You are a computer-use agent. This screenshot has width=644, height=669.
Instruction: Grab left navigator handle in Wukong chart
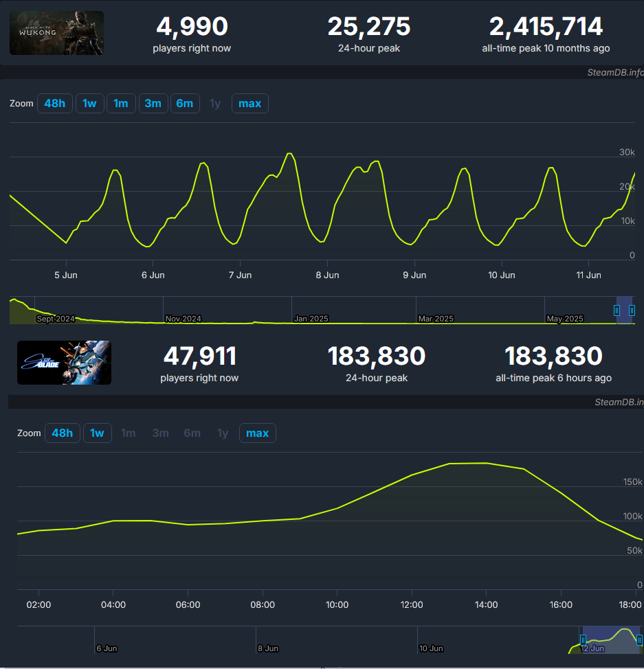[617, 310]
